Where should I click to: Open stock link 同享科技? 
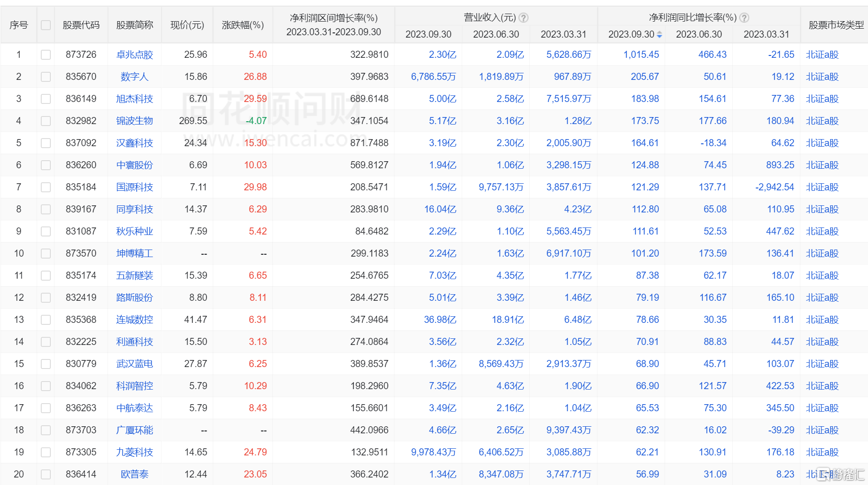[135, 210]
